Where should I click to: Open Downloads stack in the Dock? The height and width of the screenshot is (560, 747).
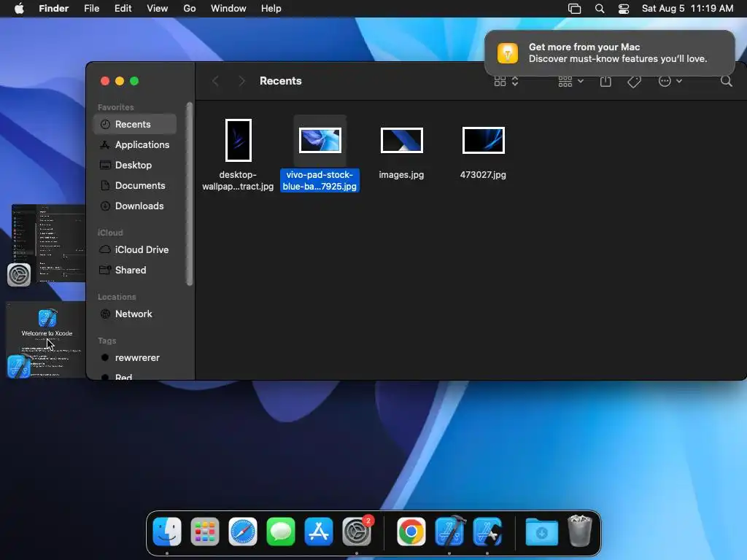tap(542, 532)
